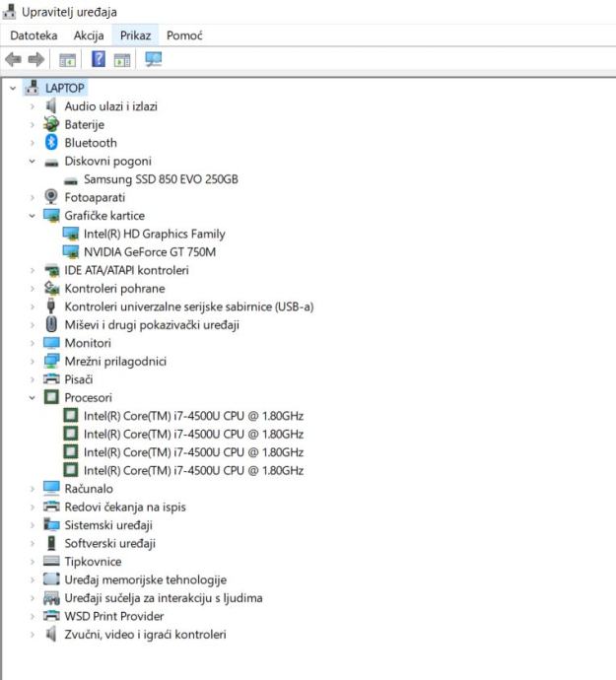Click the drive icon beside Diskovni pogoni
This screenshot has width=616, height=680.
click(51, 163)
